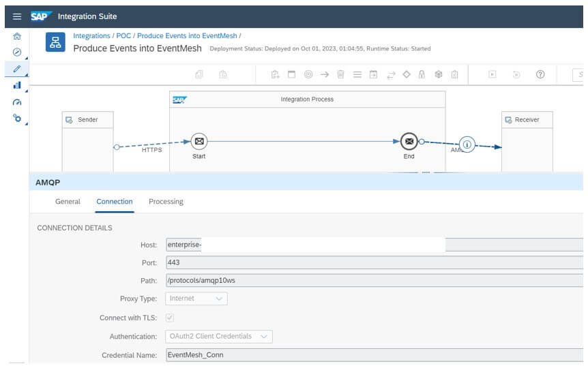
Task: Click the paste toolbar icon
Action: pyautogui.click(x=223, y=74)
